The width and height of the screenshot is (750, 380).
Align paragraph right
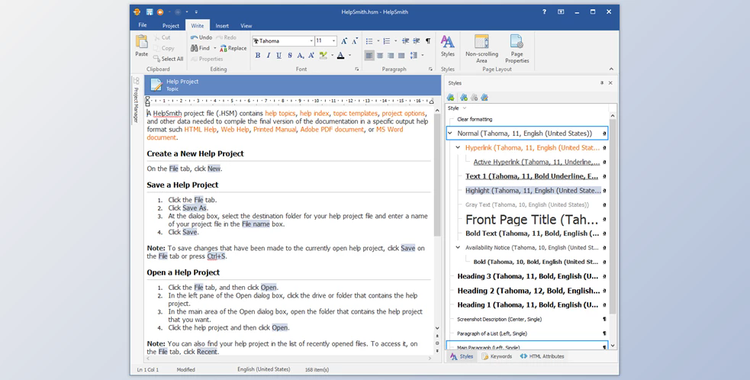pyautogui.click(x=391, y=56)
